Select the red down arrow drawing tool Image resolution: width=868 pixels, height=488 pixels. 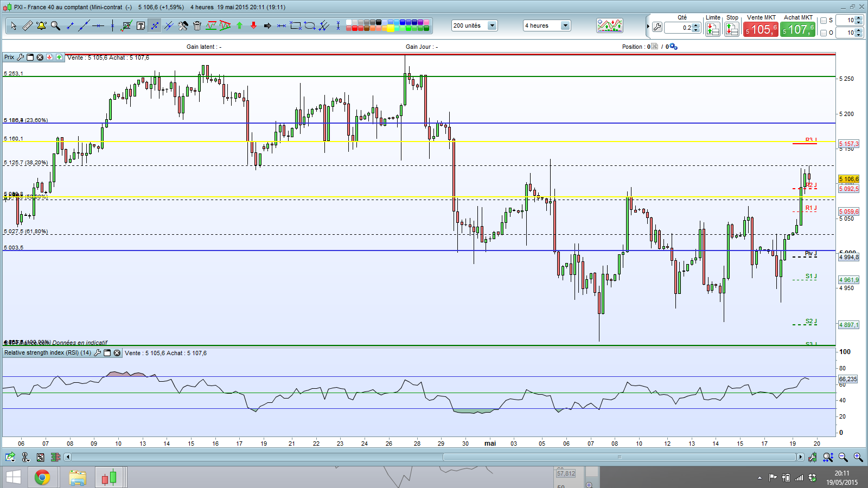click(x=253, y=25)
